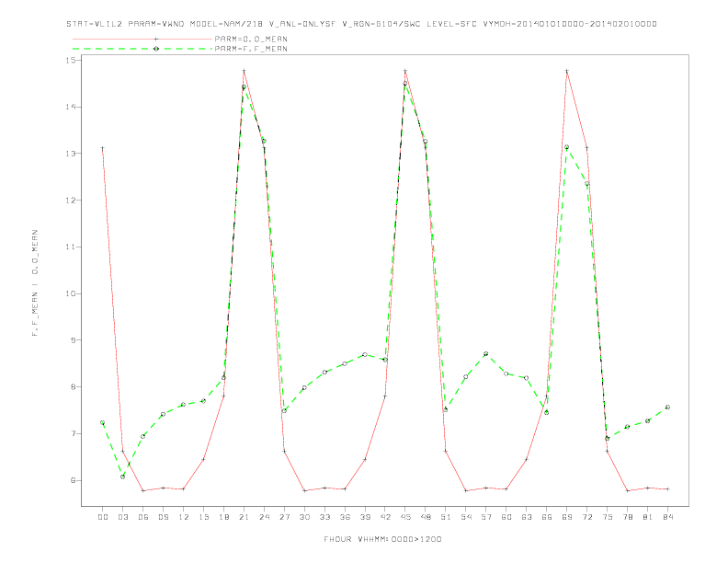Click x-axis tick label 57
Image resolution: width=728 pixels, height=563 pixels.
pos(485,517)
